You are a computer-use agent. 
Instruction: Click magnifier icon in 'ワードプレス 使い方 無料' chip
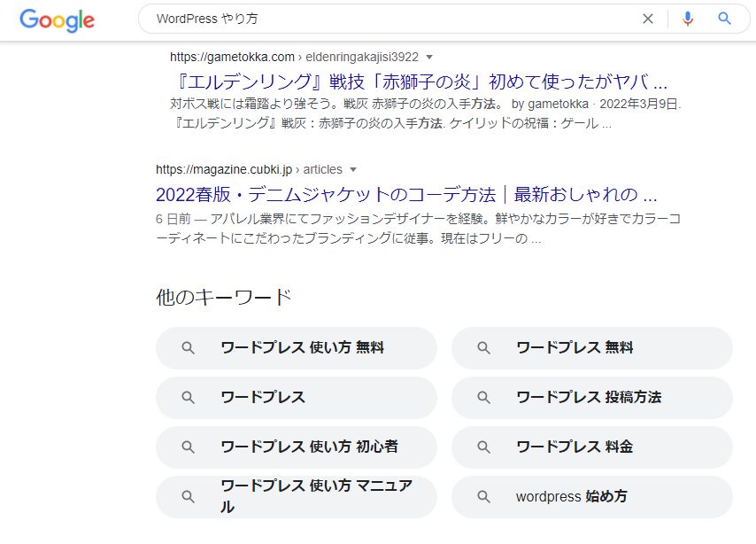(188, 348)
